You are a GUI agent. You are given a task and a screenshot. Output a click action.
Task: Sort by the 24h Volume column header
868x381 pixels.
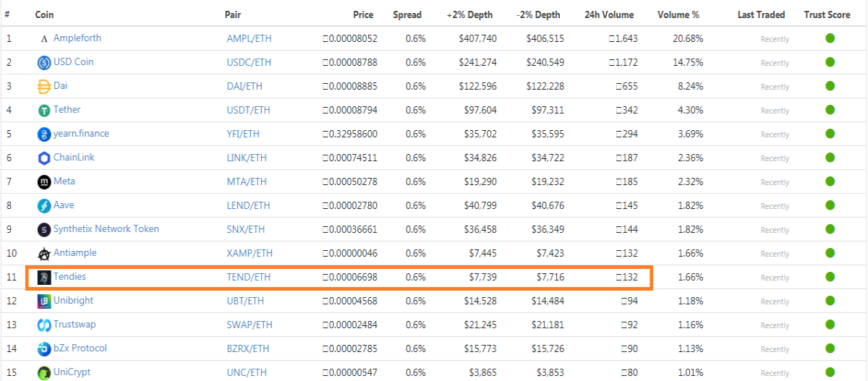click(x=609, y=14)
